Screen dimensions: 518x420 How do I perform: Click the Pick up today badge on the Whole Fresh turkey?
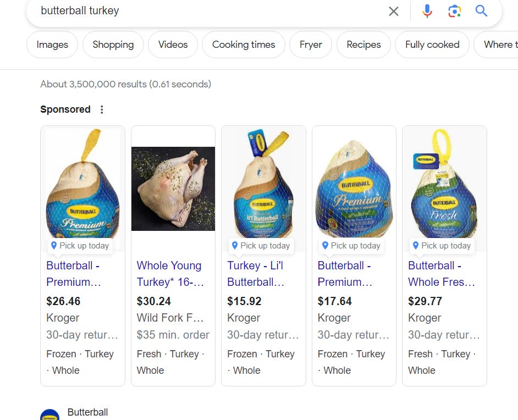[442, 246]
